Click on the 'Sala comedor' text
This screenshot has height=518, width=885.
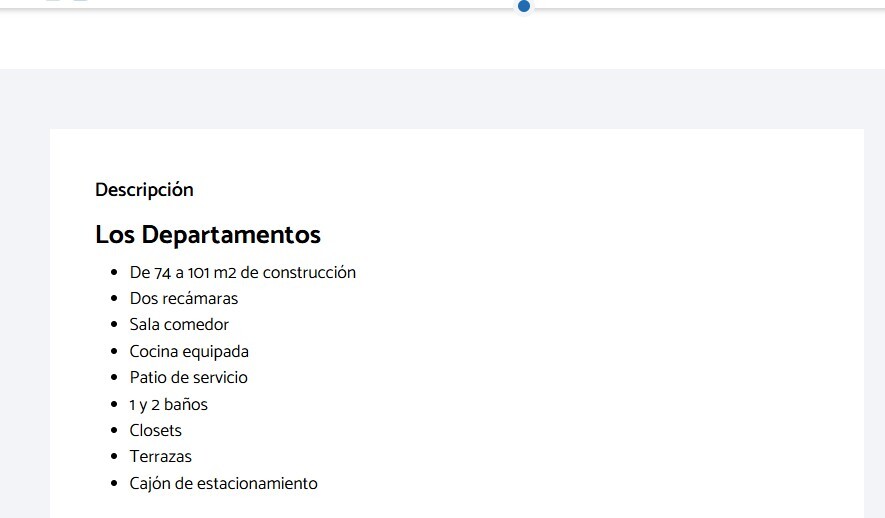[x=179, y=325]
